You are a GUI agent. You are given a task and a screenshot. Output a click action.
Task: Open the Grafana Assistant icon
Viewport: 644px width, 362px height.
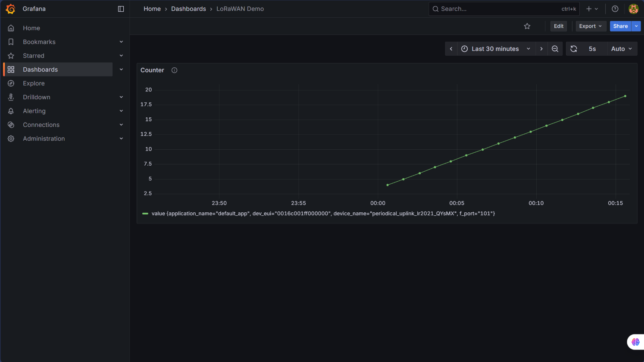click(635, 342)
